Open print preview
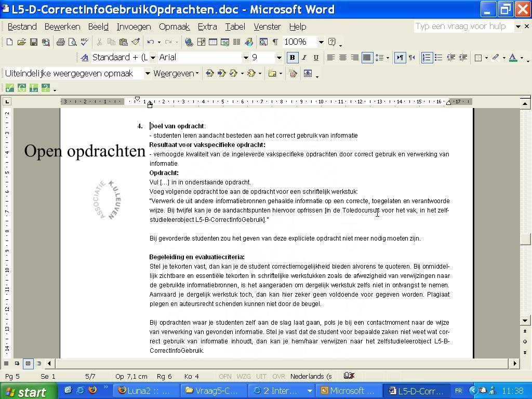Screen dimensions: 532x399 pos(72,42)
